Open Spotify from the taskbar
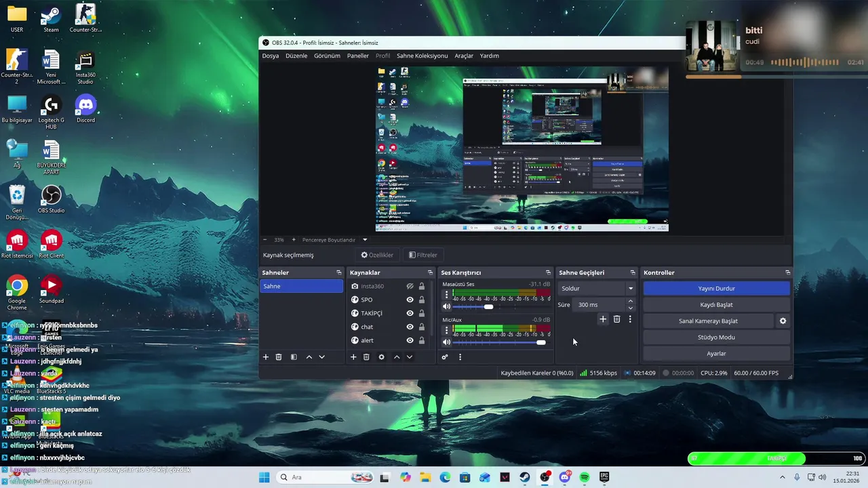 pyautogui.click(x=585, y=477)
